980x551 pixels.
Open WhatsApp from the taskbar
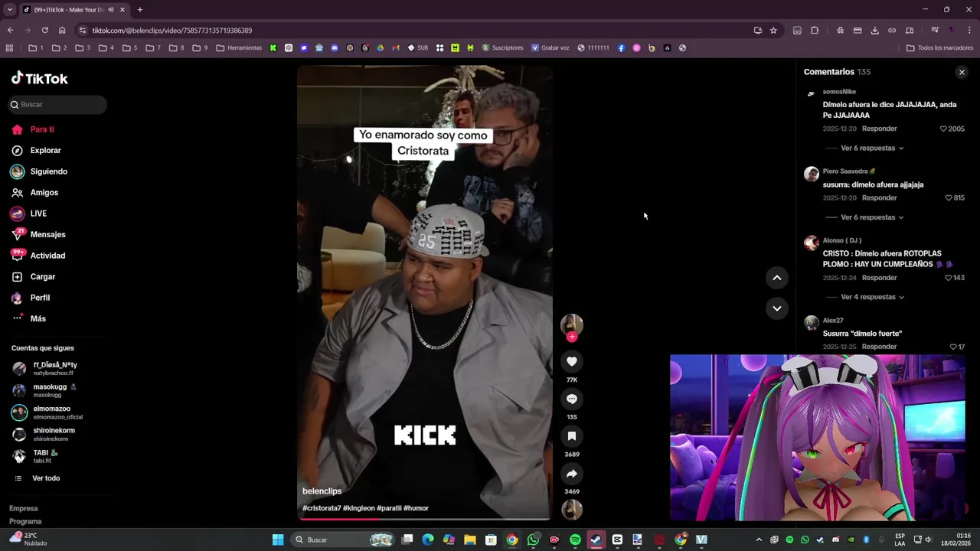pos(534,540)
